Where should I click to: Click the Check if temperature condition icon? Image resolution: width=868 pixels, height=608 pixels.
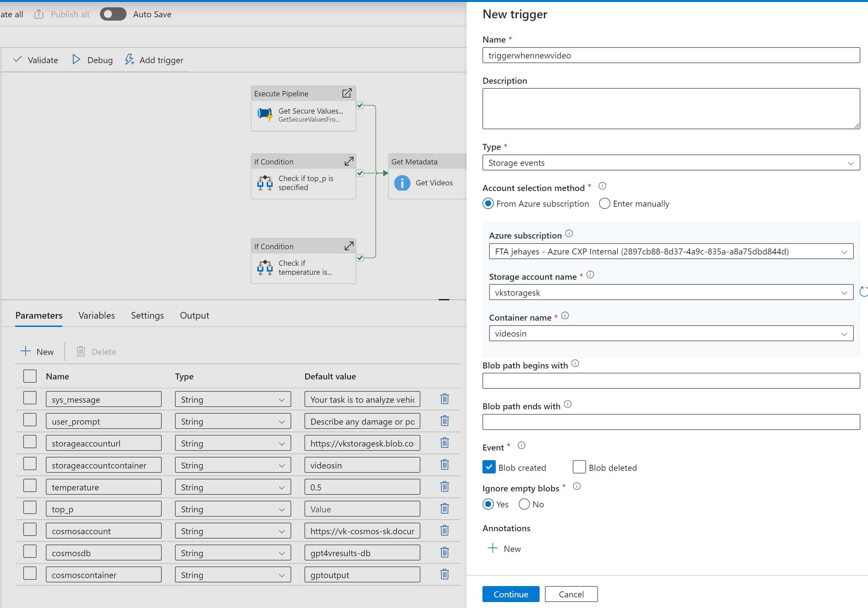265,267
